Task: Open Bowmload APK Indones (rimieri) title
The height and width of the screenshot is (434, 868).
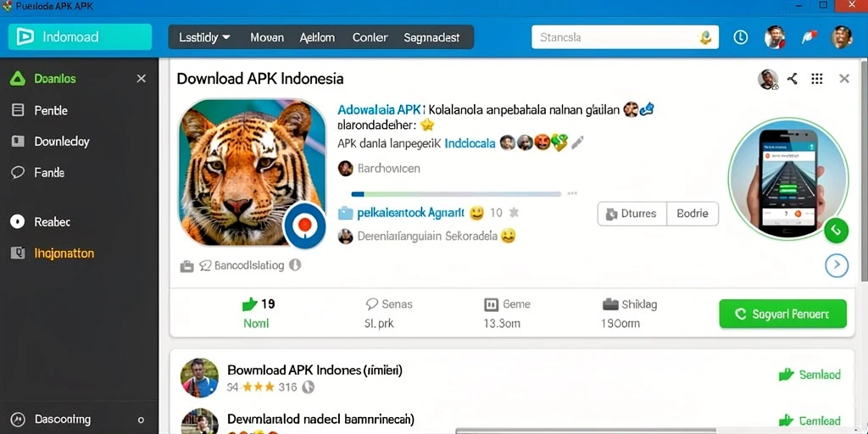Action: 315,370
